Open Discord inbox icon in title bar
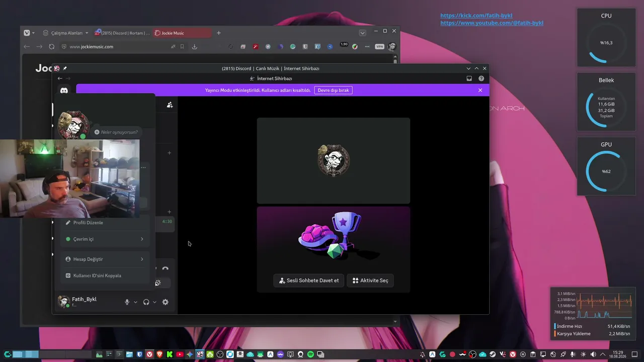 tap(469, 78)
